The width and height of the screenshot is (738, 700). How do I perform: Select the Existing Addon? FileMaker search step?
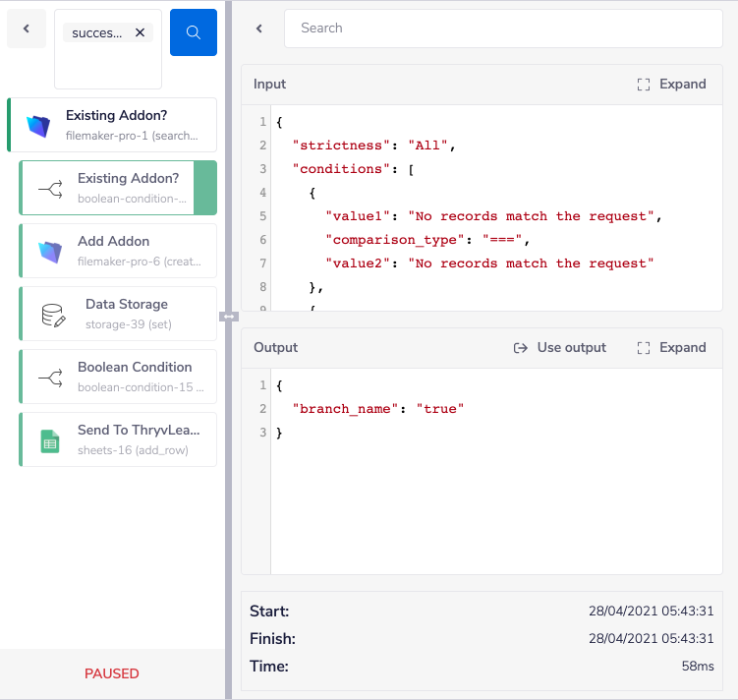point(132,125)
